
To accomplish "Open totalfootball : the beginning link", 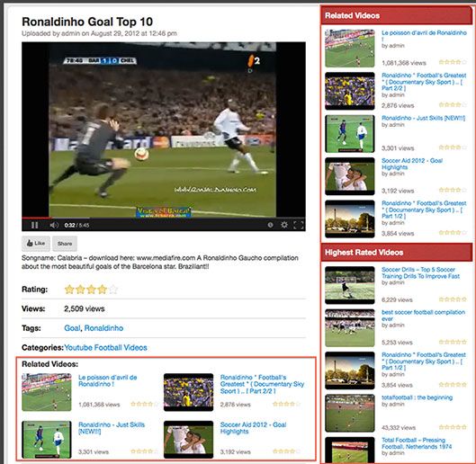I will pos(417,397).
